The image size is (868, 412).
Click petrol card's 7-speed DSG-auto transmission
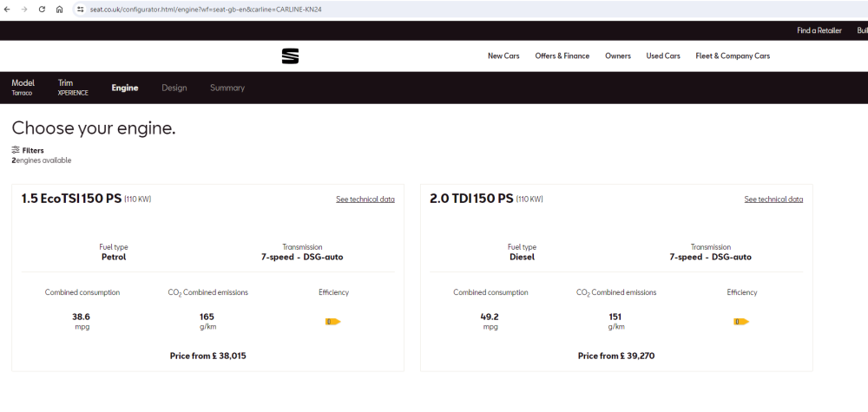302,257
